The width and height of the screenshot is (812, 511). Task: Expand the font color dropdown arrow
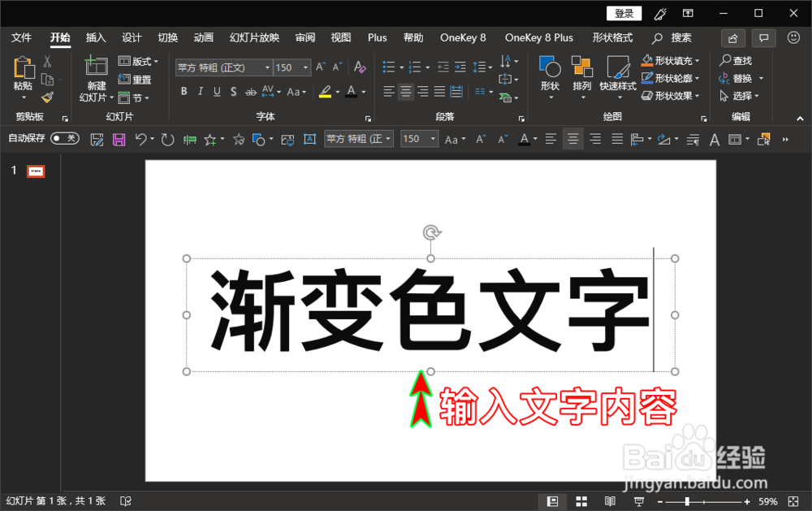pyautogui.click(x=364, y=92)
